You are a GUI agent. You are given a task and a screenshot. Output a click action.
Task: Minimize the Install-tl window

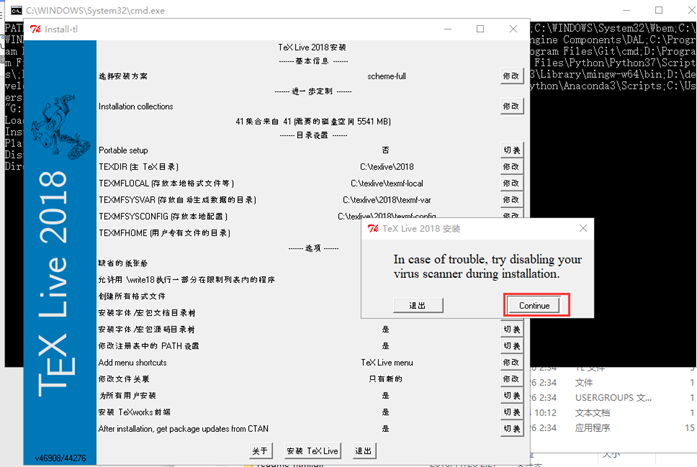448,29
